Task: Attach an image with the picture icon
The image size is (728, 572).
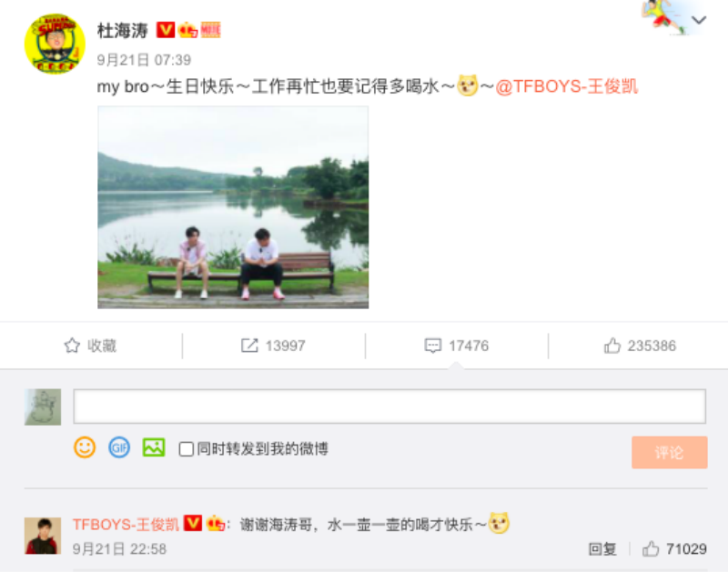Action: (154, 447)
